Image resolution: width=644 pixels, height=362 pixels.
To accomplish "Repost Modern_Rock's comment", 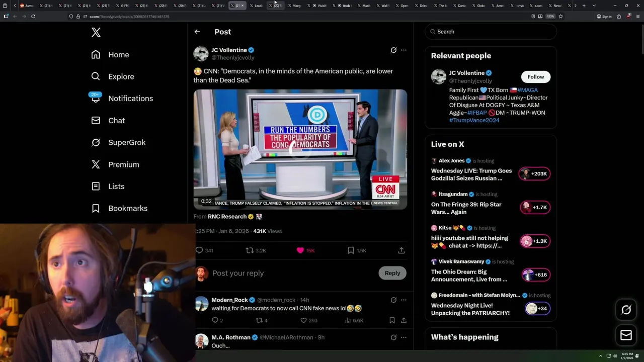I will pyautogui.click(x=259, y=320).
